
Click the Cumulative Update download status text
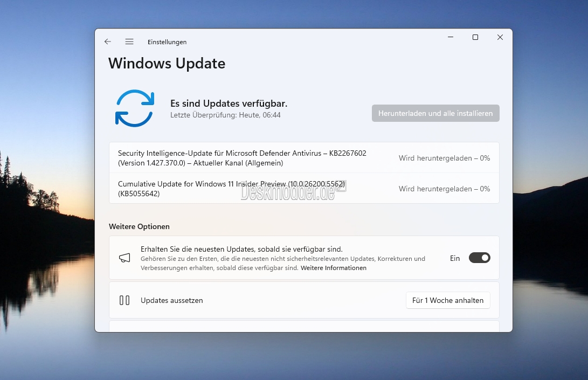445,189
